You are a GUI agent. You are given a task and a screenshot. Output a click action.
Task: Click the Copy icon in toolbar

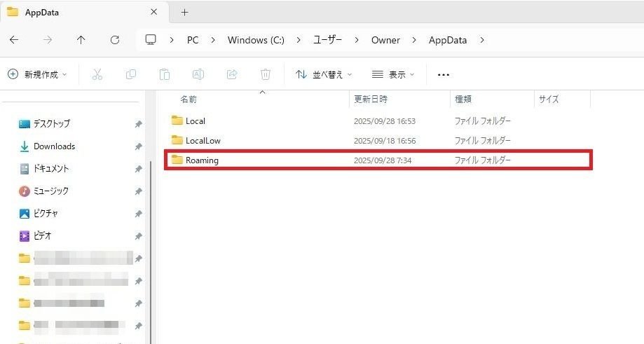(130, 74)
